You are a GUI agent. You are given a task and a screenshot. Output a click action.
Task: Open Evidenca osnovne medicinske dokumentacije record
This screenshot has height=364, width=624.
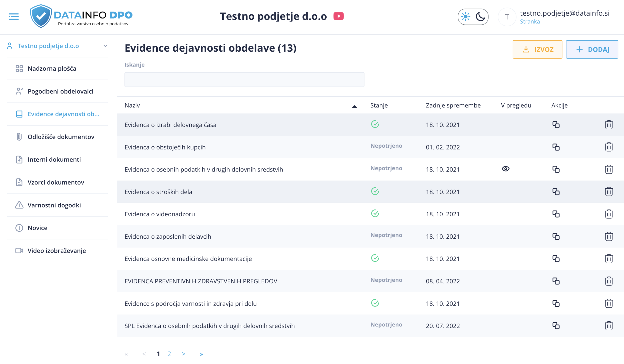188,259
